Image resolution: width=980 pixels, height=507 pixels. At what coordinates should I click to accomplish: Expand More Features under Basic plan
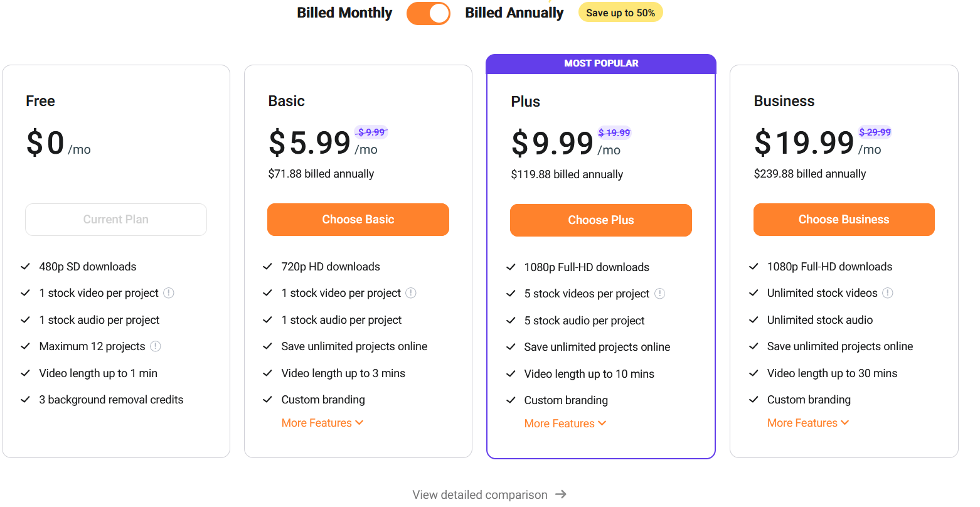322,423
